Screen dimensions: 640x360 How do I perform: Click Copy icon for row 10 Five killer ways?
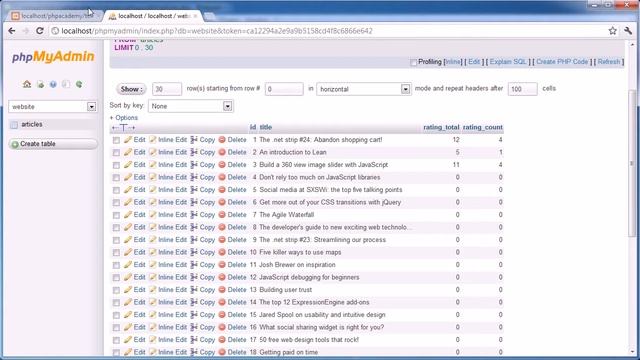194,252
